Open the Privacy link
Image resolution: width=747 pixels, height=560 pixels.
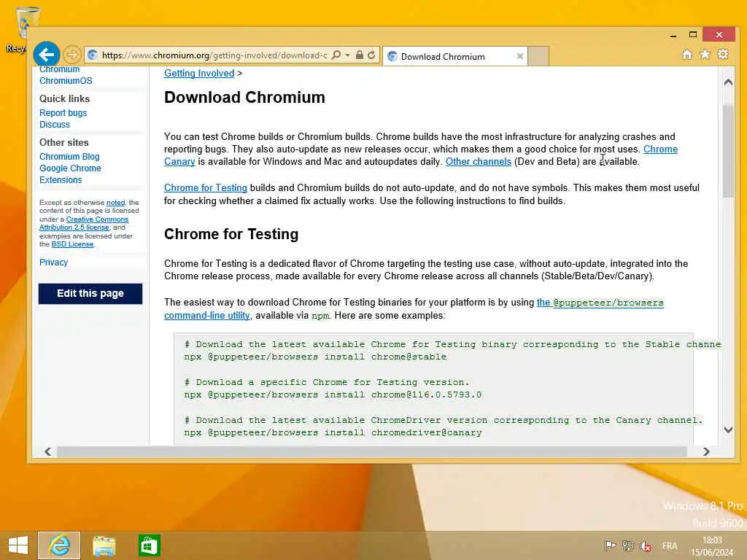pos(53,262)
